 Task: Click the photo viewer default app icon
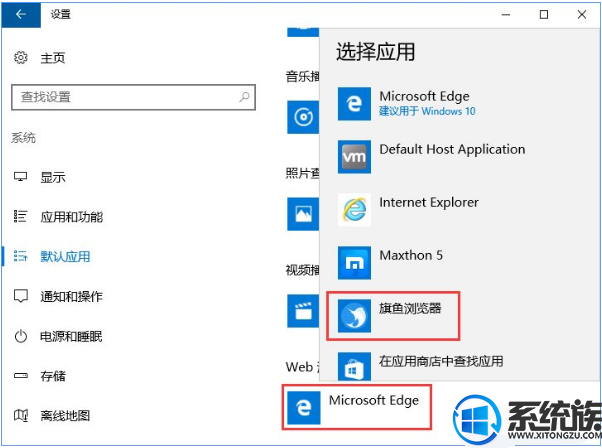pyautogui.click(x=303, y=214)
